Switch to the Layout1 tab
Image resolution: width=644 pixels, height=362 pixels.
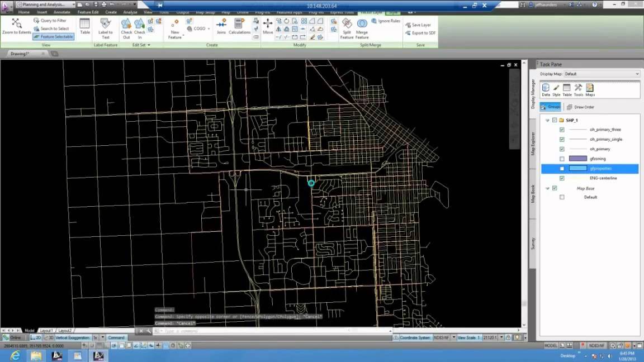(46, 330)
